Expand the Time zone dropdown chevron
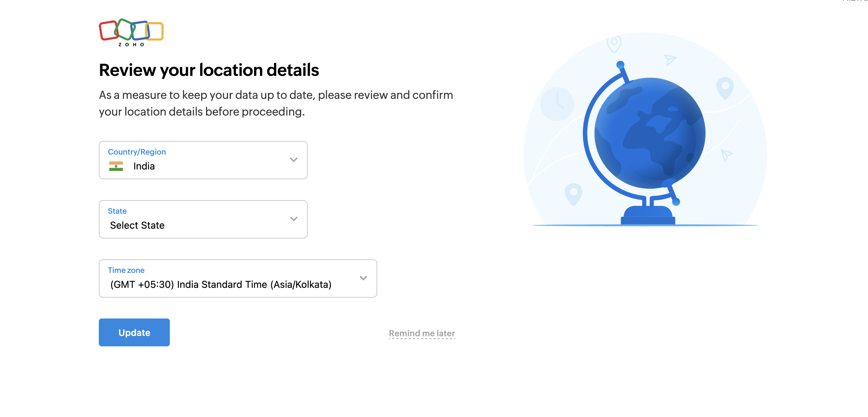The image size is (868, 417). [x=363, y=278]
